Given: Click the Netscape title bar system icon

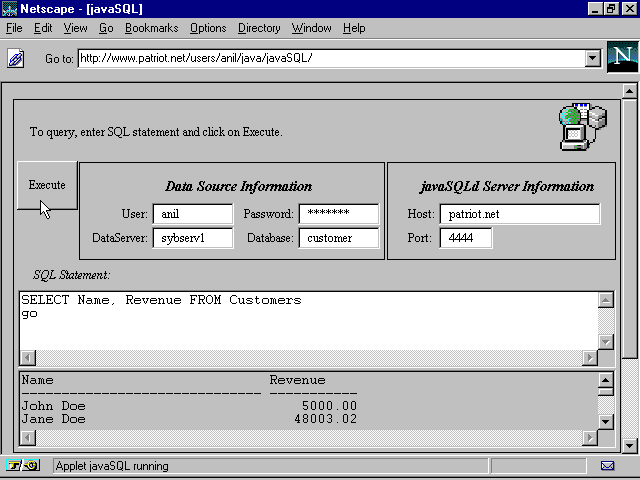Looking at the screenshot, I should pyautogui.click(x=9, y=9).
